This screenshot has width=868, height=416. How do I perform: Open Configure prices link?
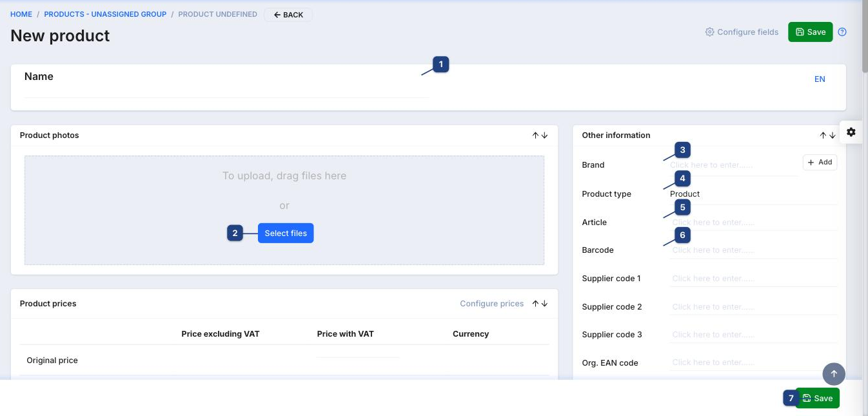coord(491,304)
